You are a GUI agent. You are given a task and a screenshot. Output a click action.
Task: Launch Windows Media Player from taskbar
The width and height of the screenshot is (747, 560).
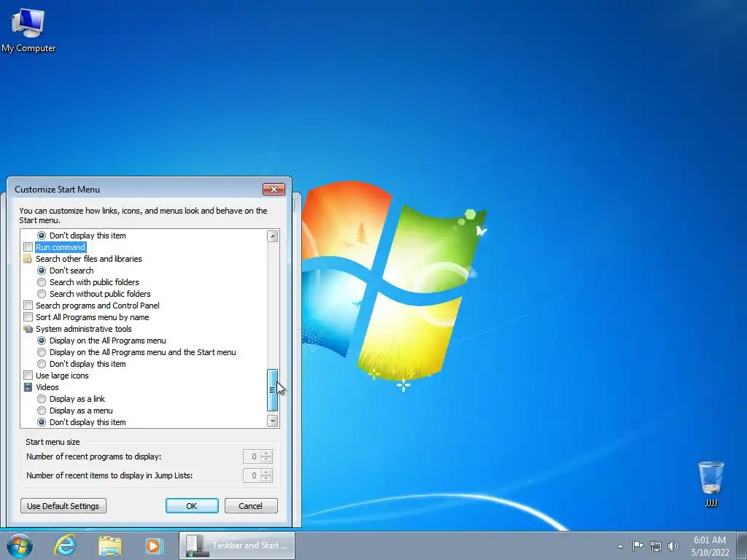coord(154,545)
